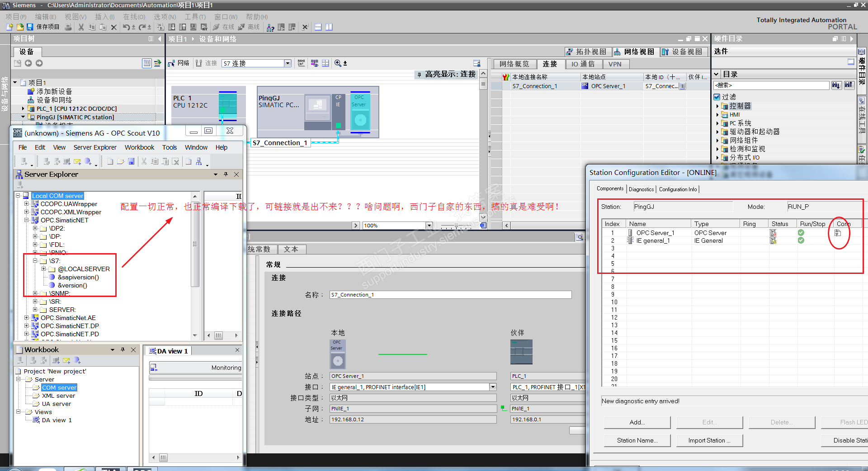Open the Workbook menu in OPC Scout
The height and width of the screenshot is (471, 868).
pos(139,147)
